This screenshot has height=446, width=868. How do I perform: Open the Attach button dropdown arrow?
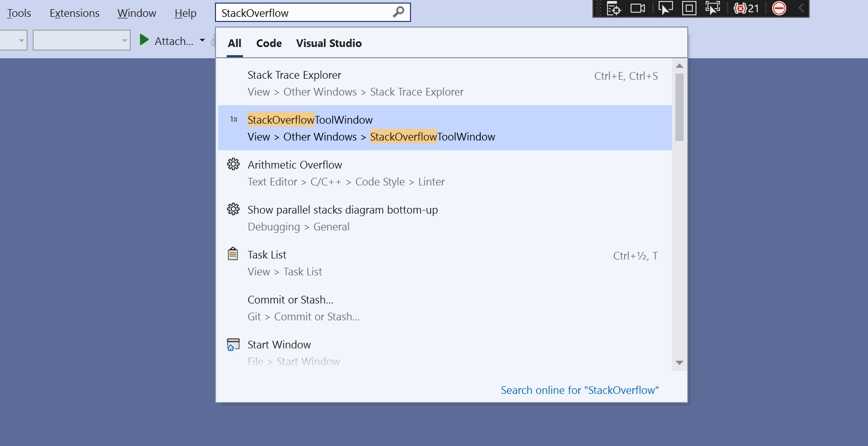click(x=202, y=40)
